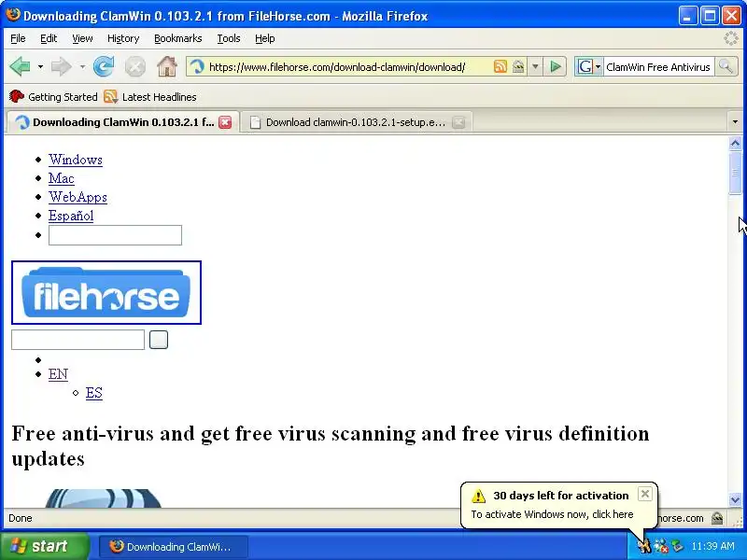
Task: Click the Stop loading icon
Action: tap(135, 66)
